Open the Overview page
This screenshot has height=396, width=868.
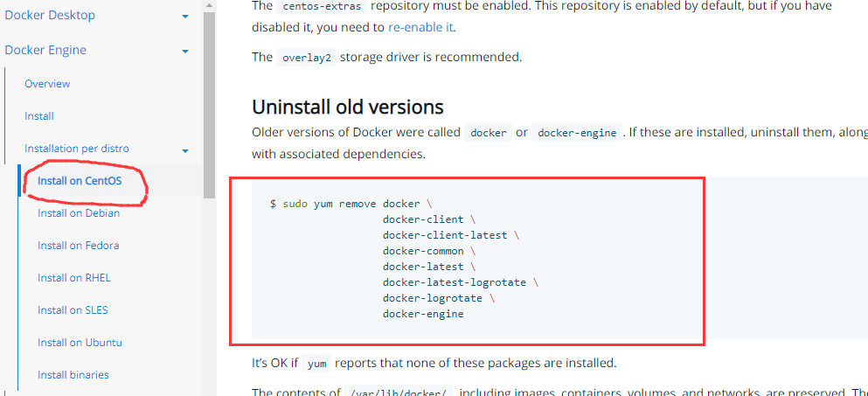pos(47,84)
